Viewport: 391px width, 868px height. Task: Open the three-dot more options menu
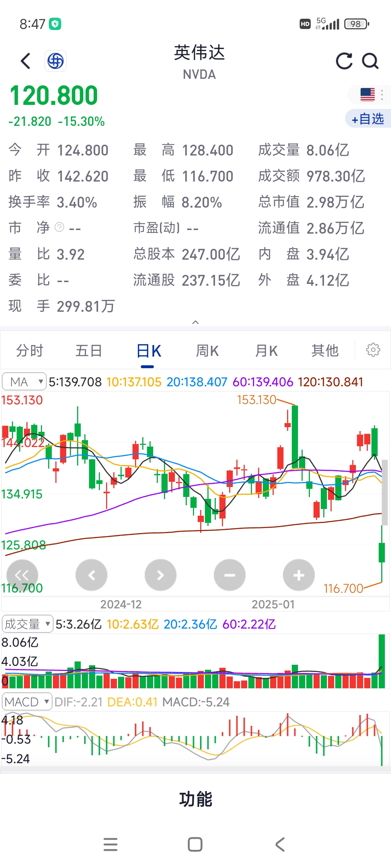pyautogui.click(x=382, y=95)
